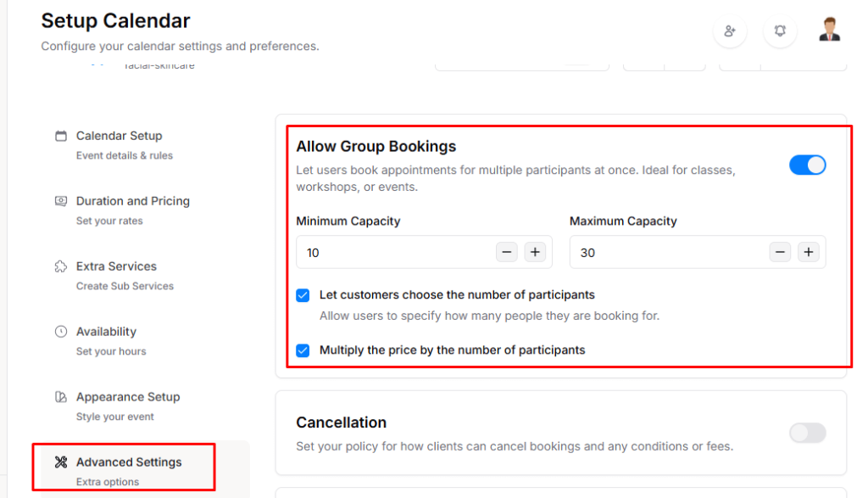Screen dimensions: 868x498
Task: Disable the Allow Group Bookings toggle
Action: [807, 165]
